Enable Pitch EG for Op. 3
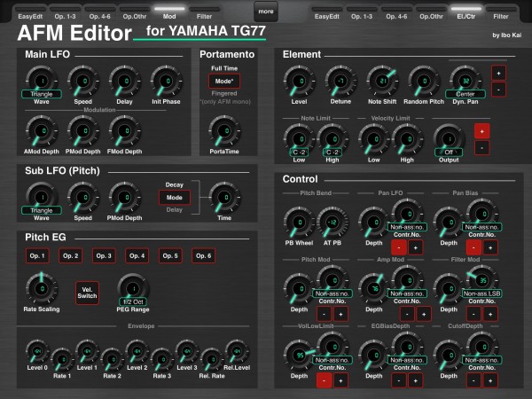This screenshot has height=399, width=532. (104, 256)
